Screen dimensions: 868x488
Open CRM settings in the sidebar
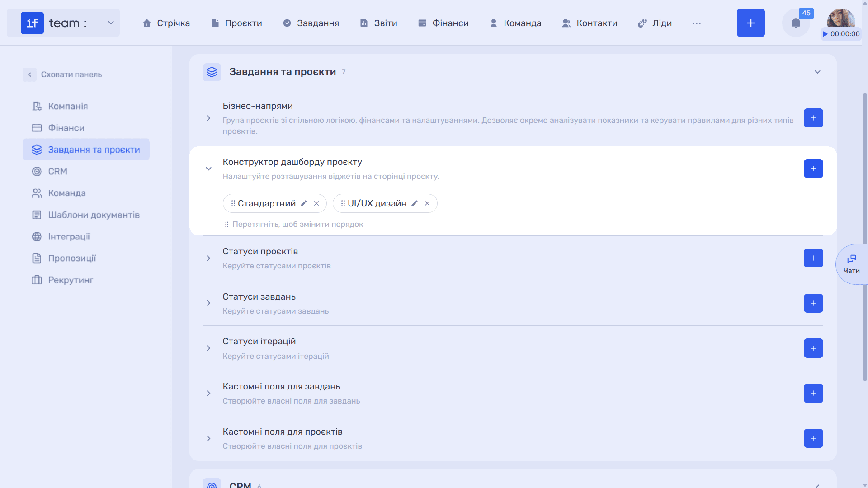pos(86,171)
